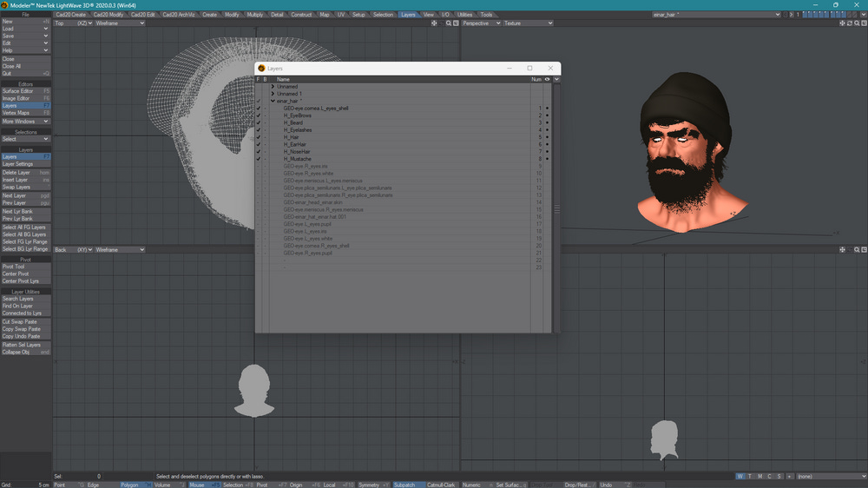Open the Perspective view type dropdown

[x=481, y=23]
